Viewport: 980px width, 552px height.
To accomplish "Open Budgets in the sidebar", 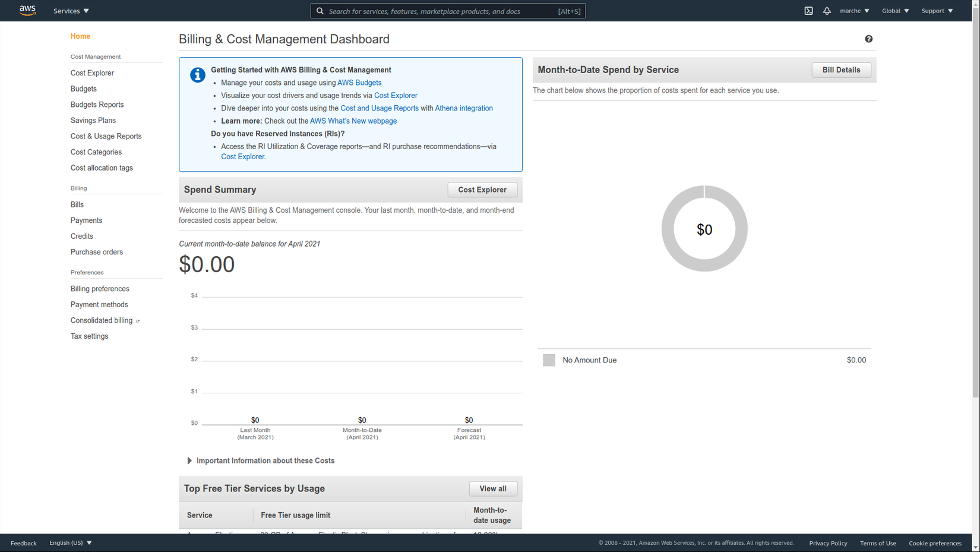I will pyautogui.click(x=84, y=89).
